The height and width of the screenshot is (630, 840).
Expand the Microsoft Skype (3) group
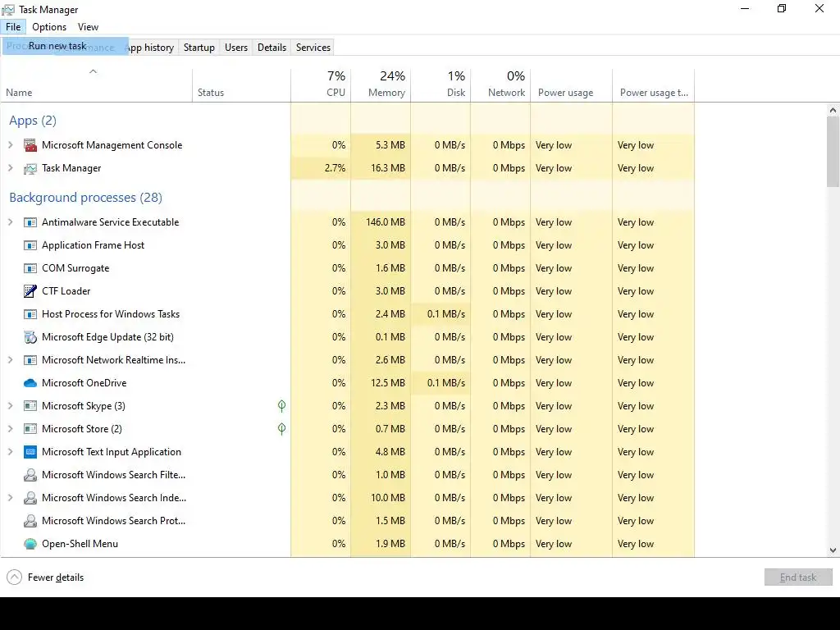(x=10, y=406)
